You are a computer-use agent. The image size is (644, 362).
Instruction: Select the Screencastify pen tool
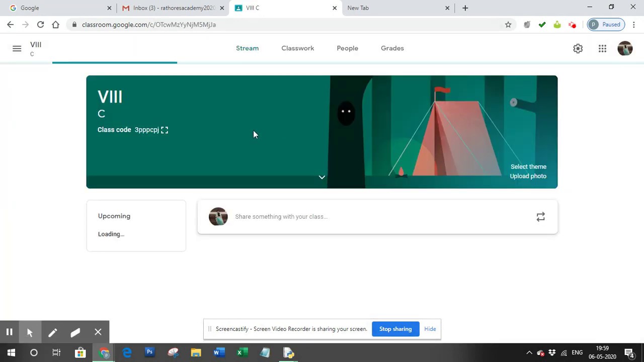(x=52, y=332)
